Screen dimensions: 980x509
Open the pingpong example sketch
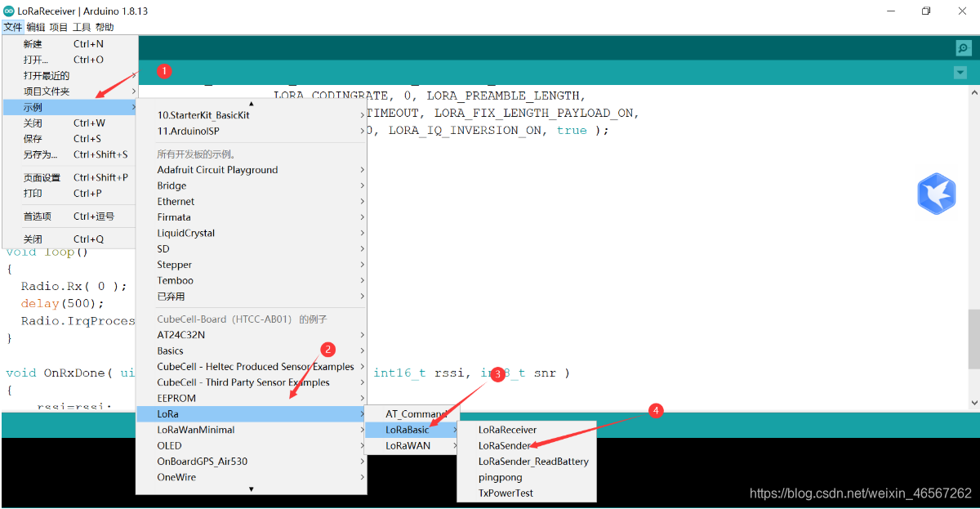527,477
